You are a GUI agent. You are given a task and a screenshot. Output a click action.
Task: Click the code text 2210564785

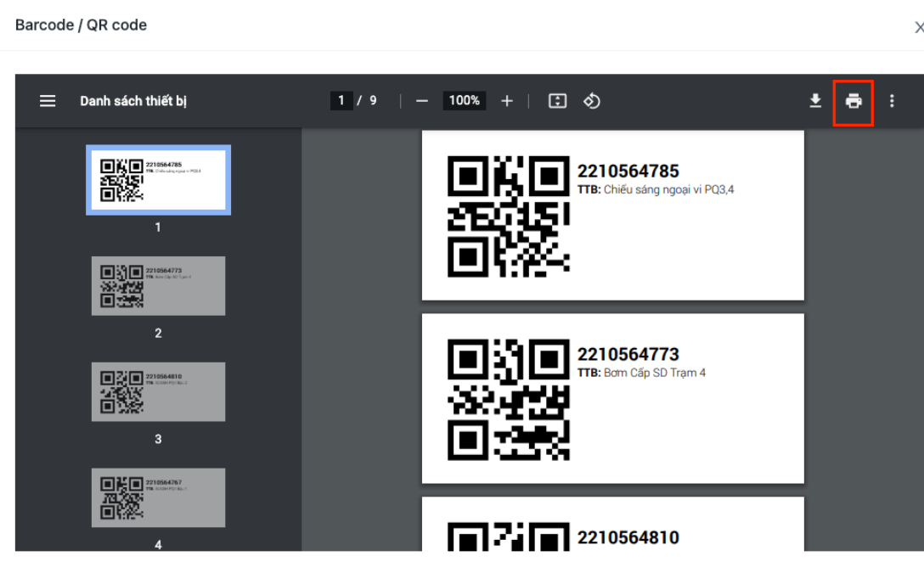pyautogui.click(x=628, y=171)
